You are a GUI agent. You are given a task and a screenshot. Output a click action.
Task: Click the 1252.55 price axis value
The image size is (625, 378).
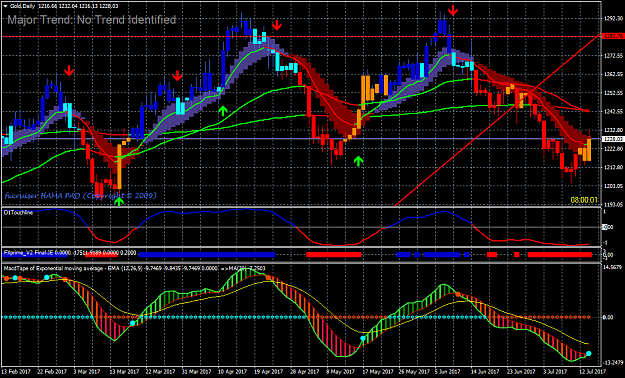pos(613,93)
